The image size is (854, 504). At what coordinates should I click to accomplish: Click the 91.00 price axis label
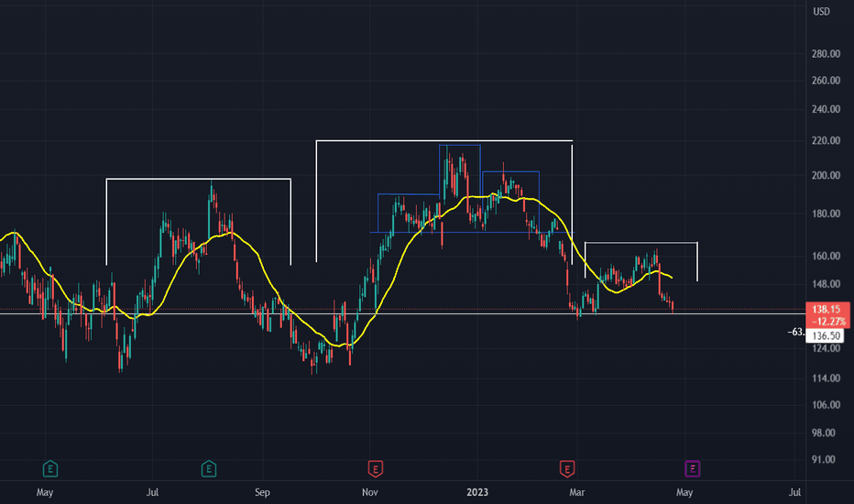pyautogui.click(x=824, y=460)
